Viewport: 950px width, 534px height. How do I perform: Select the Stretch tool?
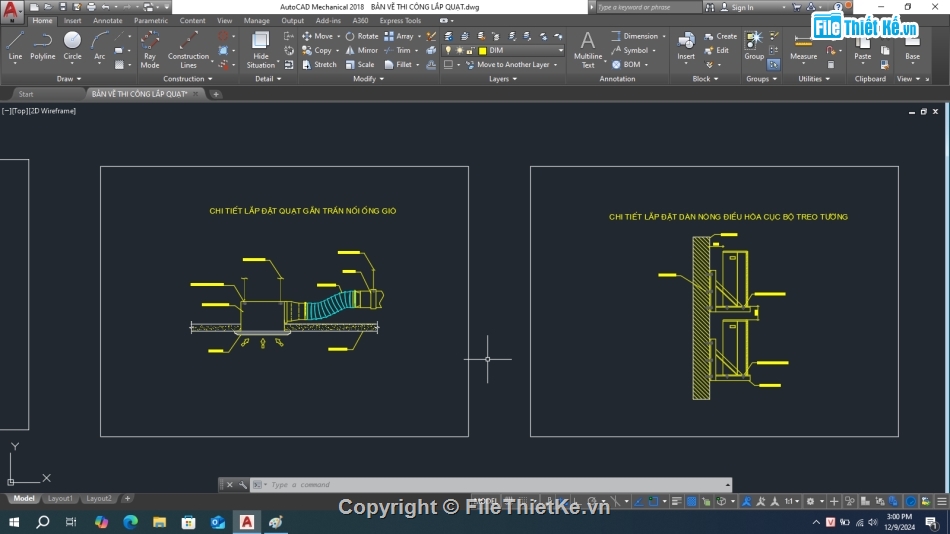click(x=319, y=64)
